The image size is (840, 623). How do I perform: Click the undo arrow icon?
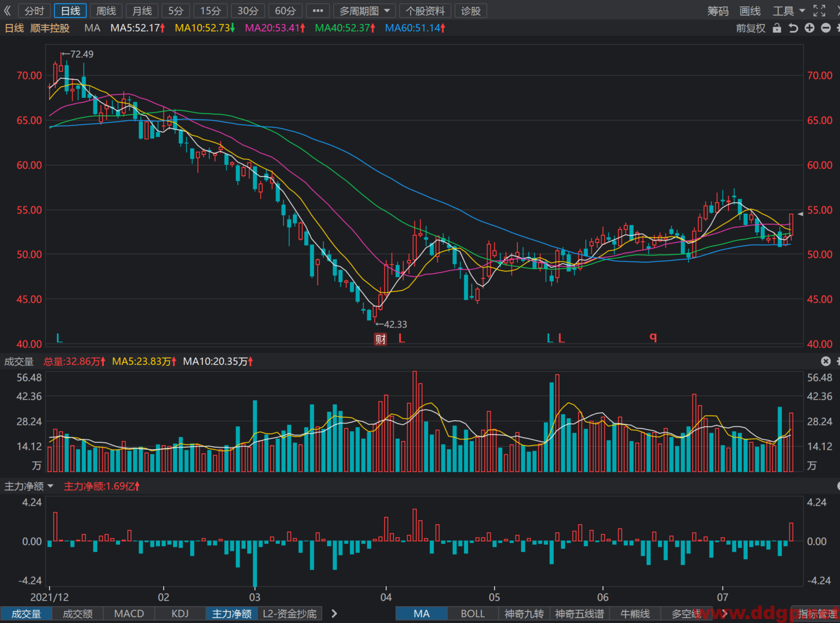pos(793,28)
